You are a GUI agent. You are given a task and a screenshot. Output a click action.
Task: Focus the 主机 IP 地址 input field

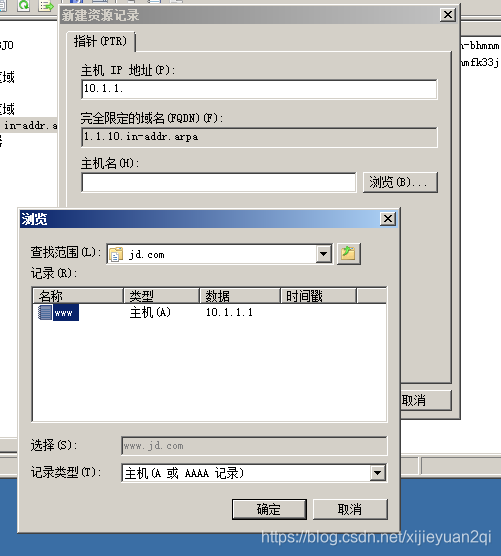[259, 89]
